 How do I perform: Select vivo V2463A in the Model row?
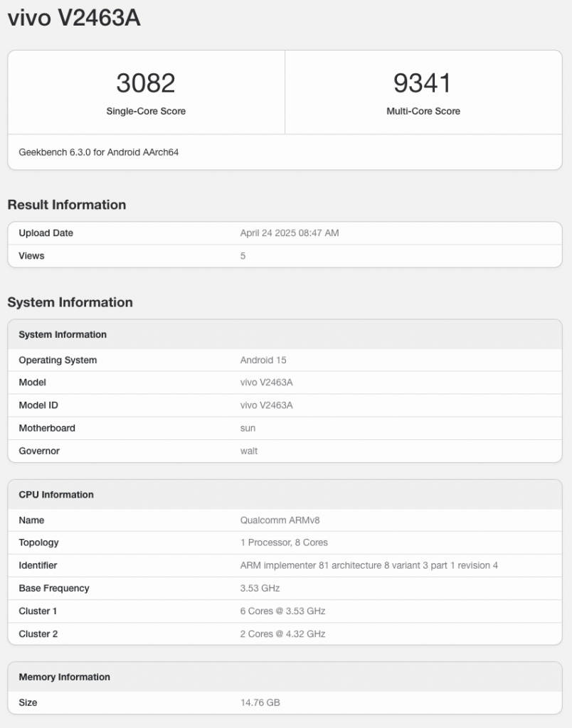[x=266, y=382]
